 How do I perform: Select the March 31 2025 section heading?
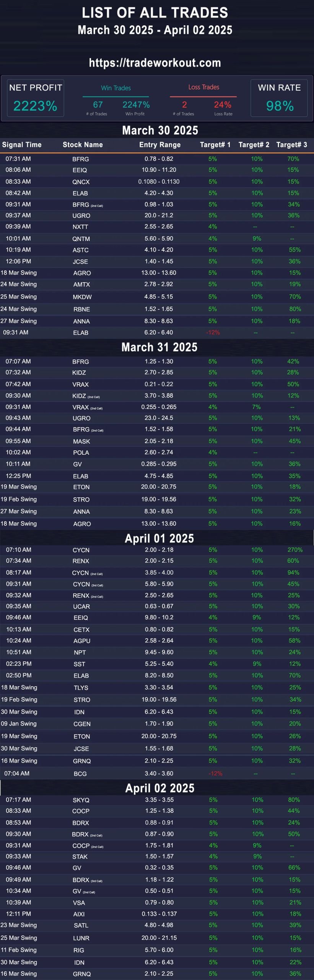[159, 347]
